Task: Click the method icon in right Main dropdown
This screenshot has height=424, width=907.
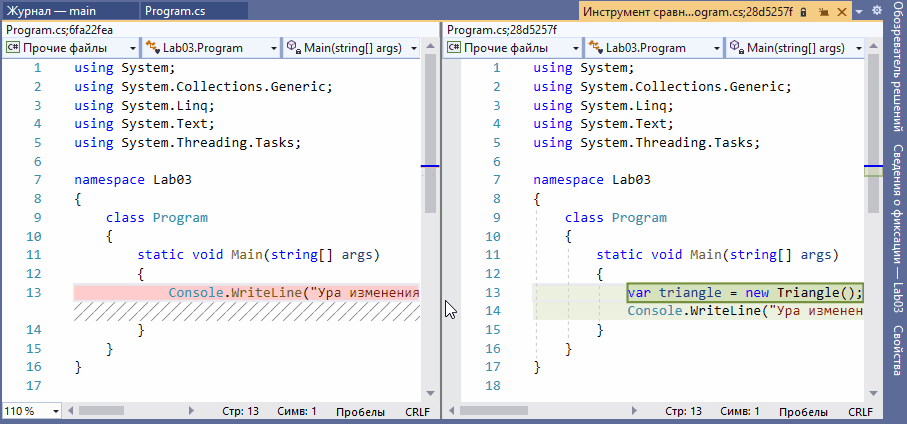Action: 736,47
